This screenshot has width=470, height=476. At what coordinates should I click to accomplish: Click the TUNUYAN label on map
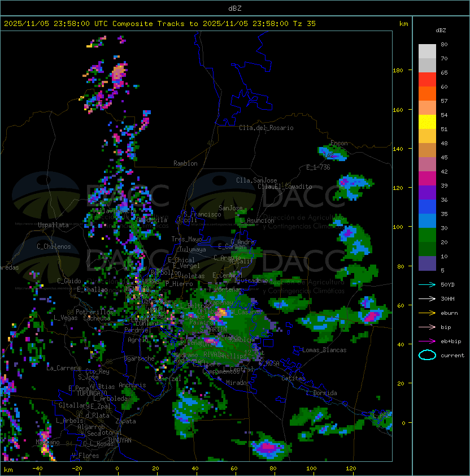pos(120,440)
